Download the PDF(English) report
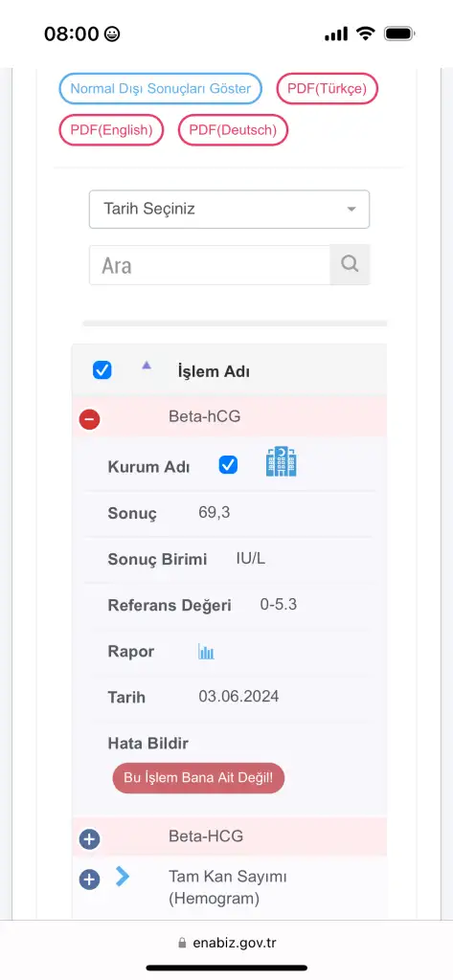This screenshot has height=980, width=453. tap(111, 130)
